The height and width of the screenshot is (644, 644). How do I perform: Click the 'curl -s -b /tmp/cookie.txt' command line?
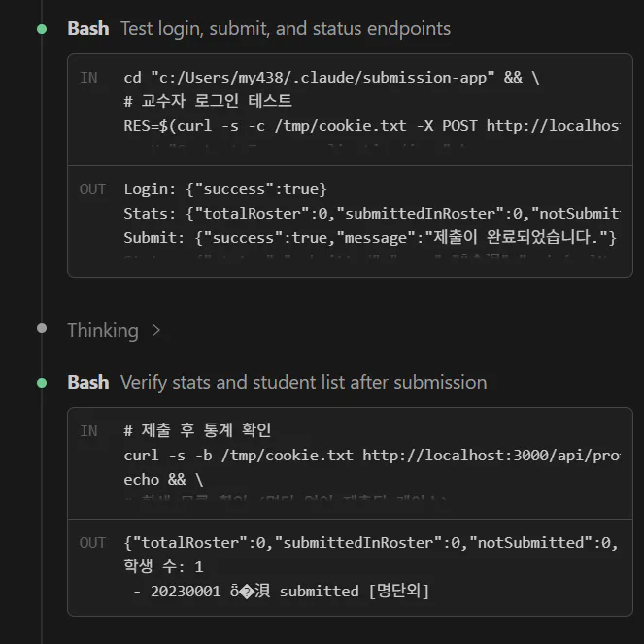(372, 456)
